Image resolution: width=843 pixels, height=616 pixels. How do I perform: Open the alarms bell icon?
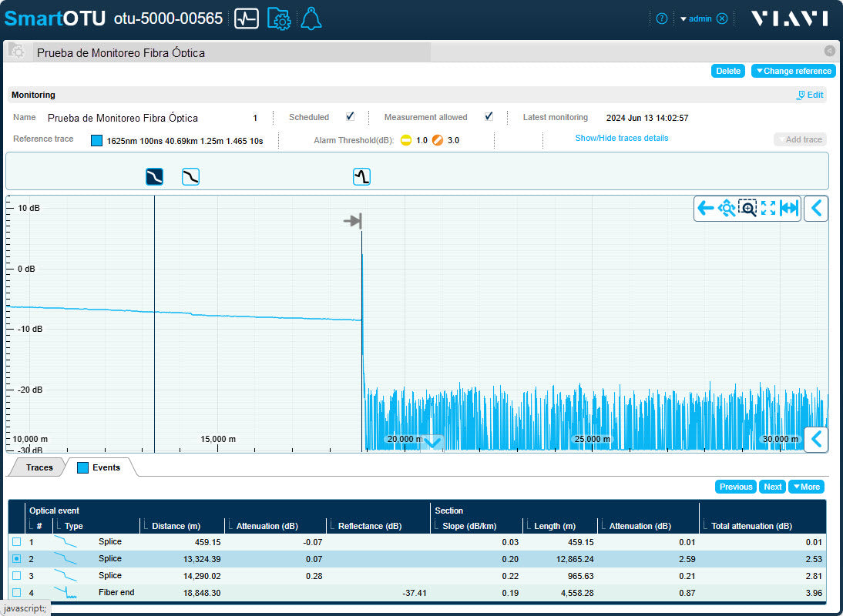click(311, 18)
